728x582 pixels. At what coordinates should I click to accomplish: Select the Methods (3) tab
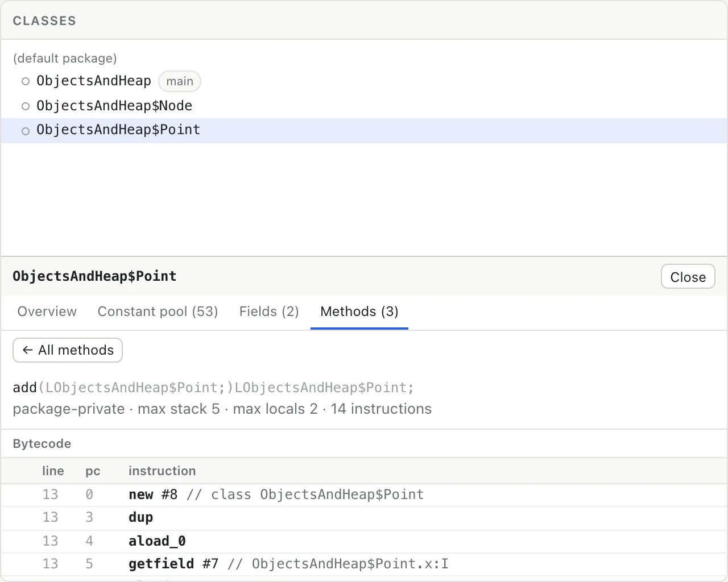[359, 311]
